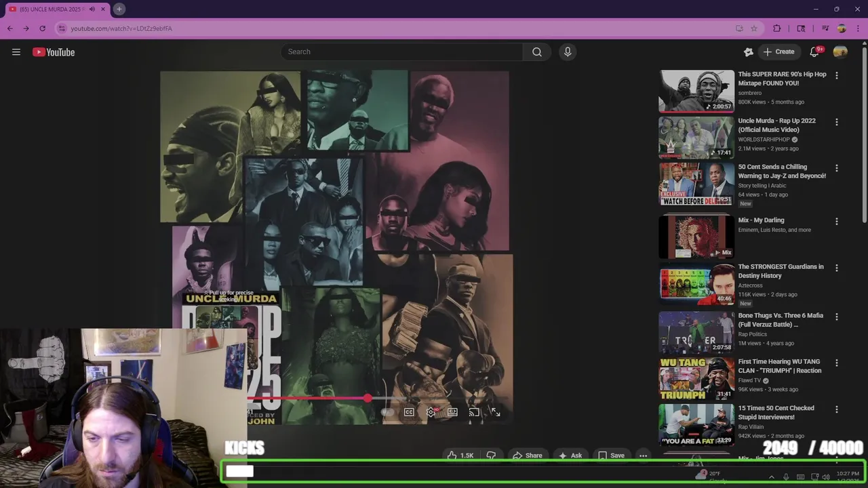View site information icon in address bar
This screenshot has height=488, width=868.
click(62, 28)
